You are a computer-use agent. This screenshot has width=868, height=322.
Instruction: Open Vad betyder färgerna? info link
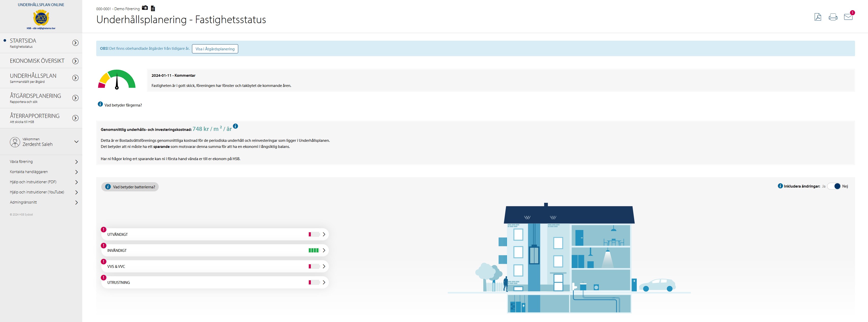tap(123, 105)
